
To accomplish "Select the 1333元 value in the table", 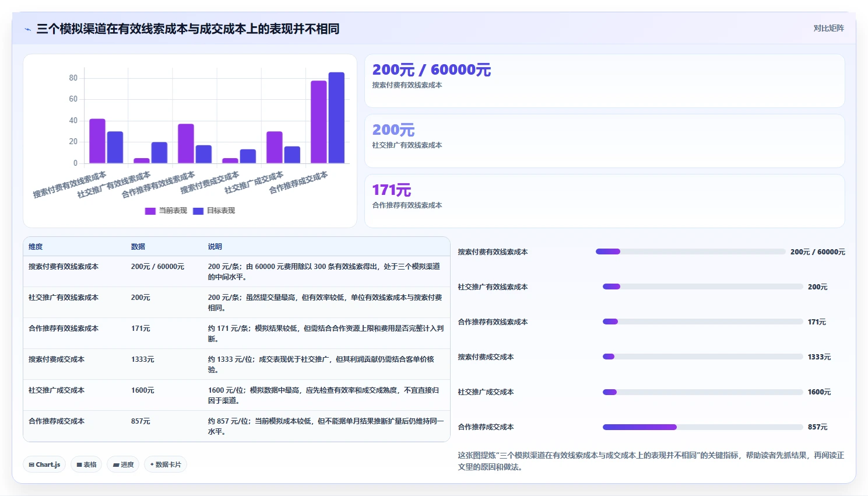I will click(143, 359).
